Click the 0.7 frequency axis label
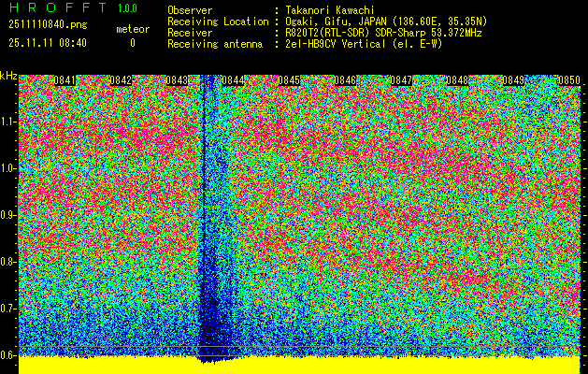588x374 pixels. pyautogui.click(x=7, y=309)
